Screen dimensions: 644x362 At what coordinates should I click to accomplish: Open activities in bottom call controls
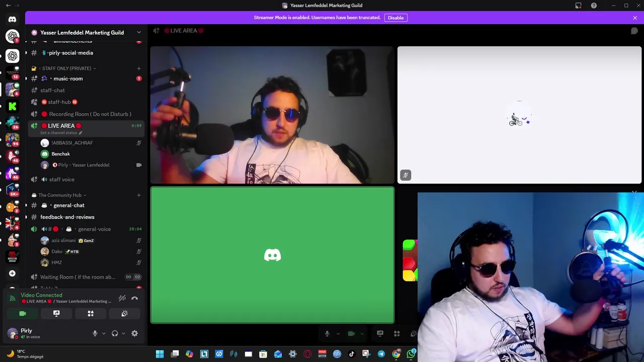tap(397, 333)
